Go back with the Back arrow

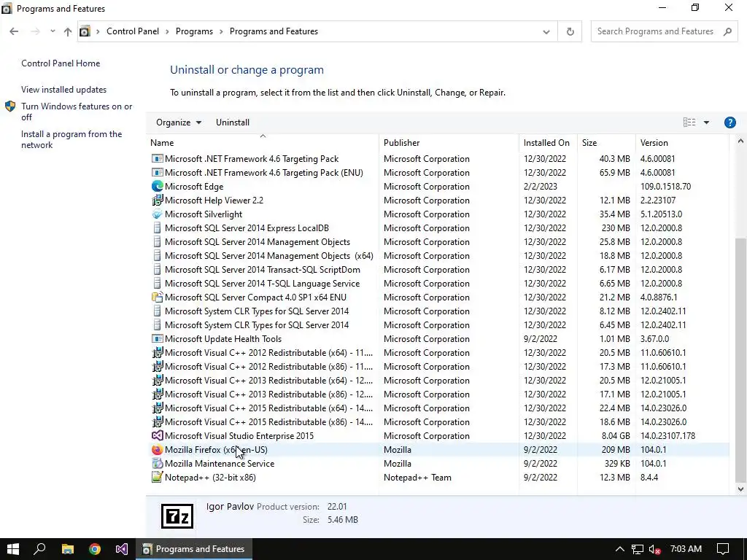tap(14, 31)
